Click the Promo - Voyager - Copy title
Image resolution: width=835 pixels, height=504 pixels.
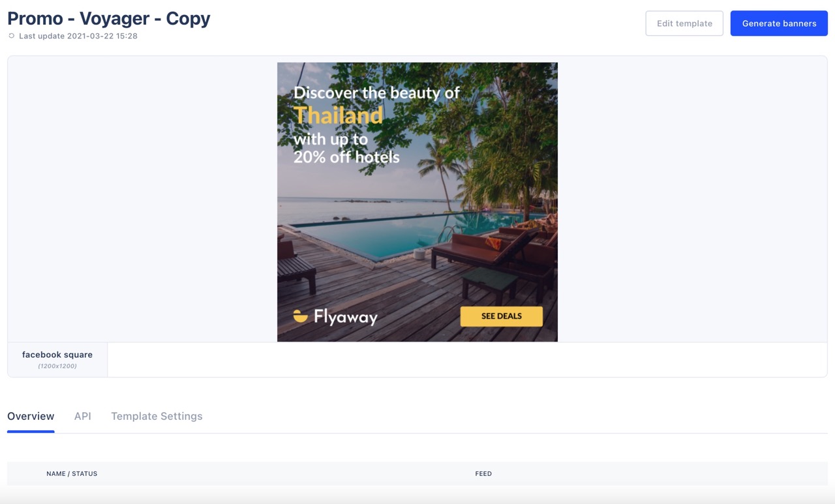tap(109, 18)
